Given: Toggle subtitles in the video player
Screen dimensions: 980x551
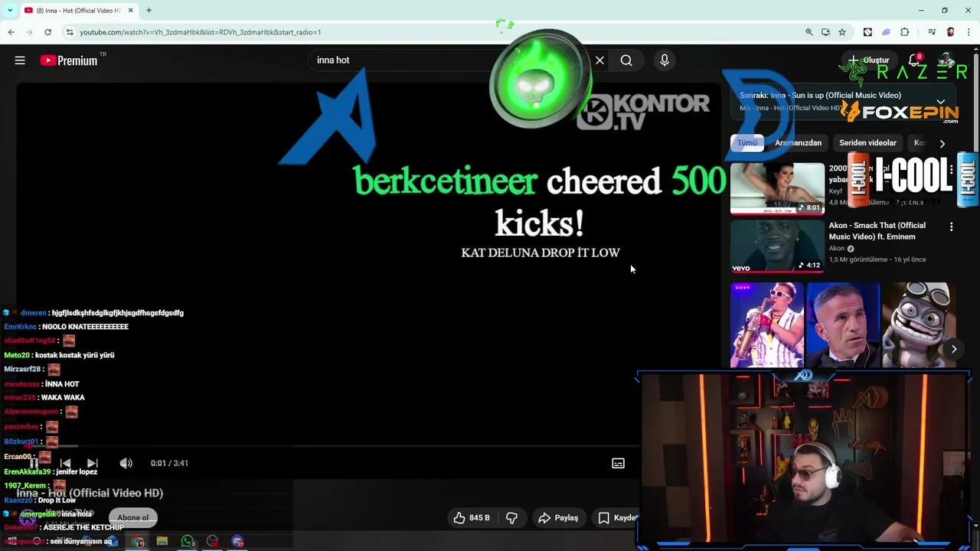Looking at the screenshot, I should click(x=618, y=463).
